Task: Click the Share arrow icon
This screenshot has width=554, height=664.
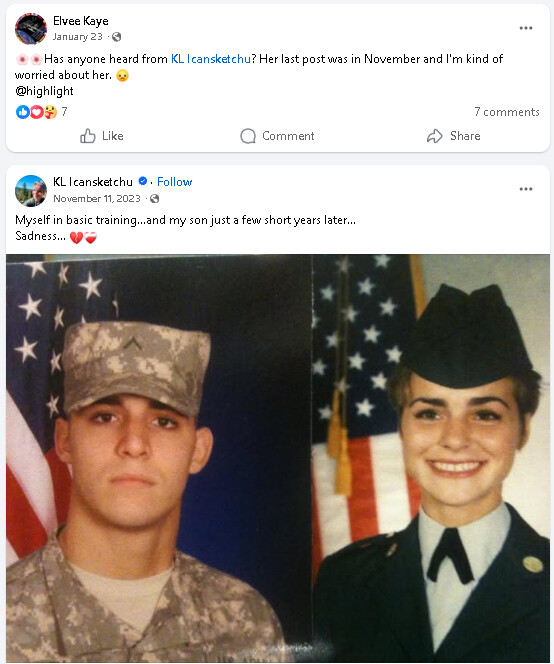Action: [x=435, y=136]
